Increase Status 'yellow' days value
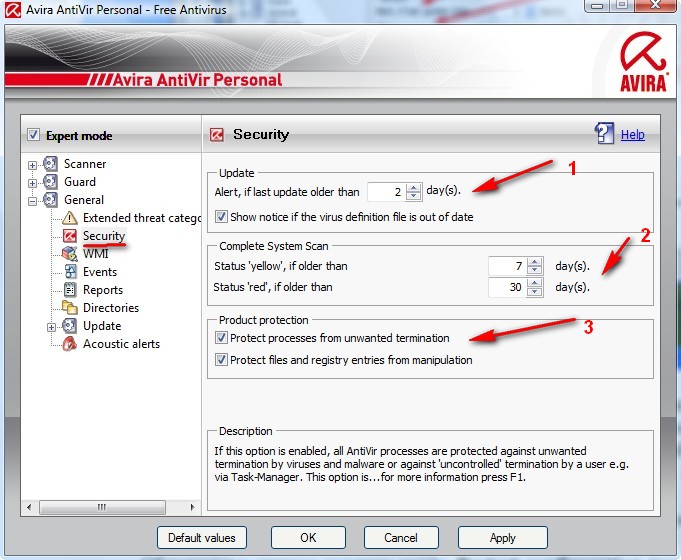The width and height of the screenshot is (681, 560). [x=535, y=262]
